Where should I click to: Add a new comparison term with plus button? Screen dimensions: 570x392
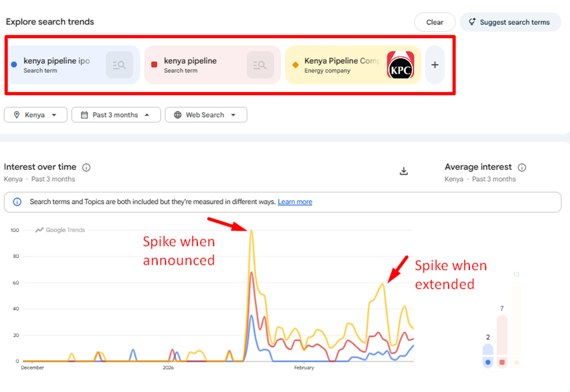pos(434,65)
